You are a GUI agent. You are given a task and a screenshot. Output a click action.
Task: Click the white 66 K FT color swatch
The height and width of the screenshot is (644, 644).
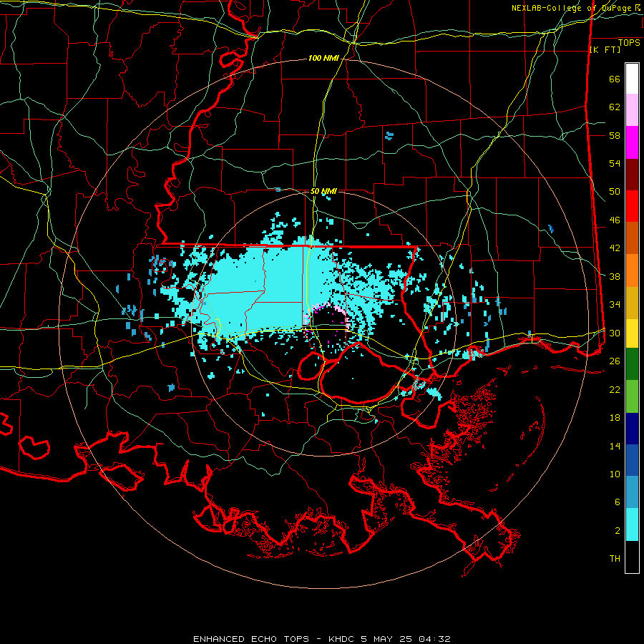point(632,79)
